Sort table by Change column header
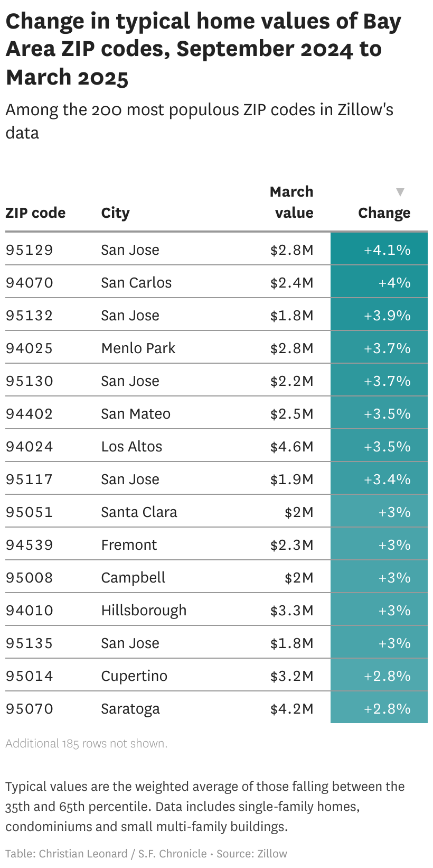This screenshot has height=868, width=433. point(384,213)
